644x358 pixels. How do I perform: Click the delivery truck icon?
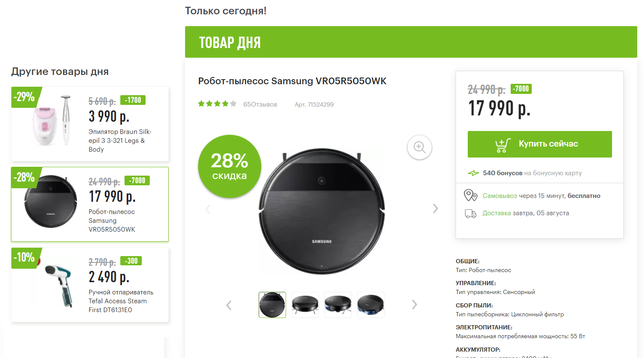pos(470,214)
